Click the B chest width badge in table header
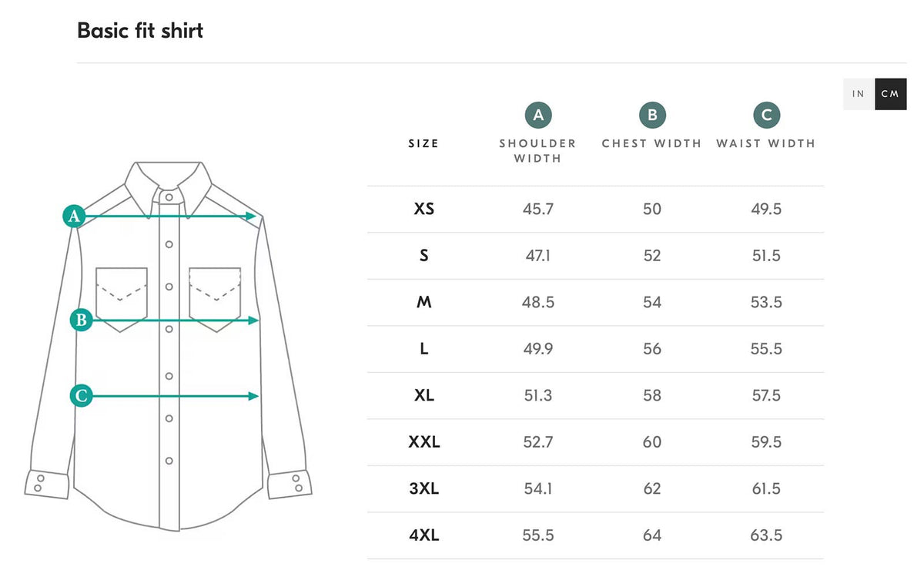 click(652, 116)
